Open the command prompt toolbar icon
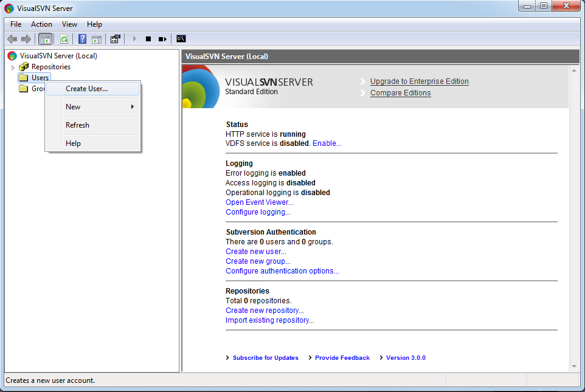The image size is (585, 392). (x=181, y=39)
